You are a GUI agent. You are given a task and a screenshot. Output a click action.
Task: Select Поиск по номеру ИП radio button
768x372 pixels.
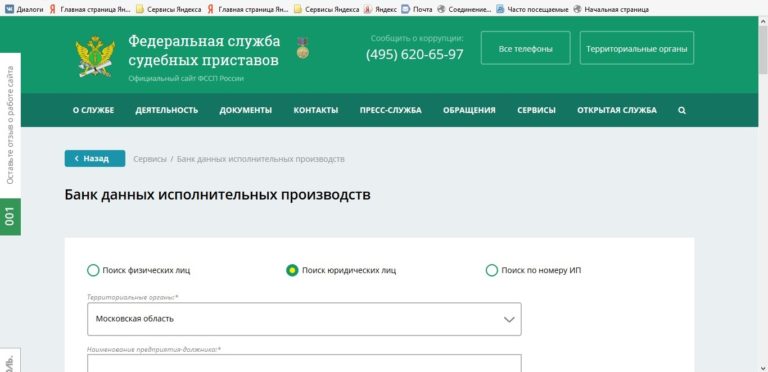tap(492, 270)
